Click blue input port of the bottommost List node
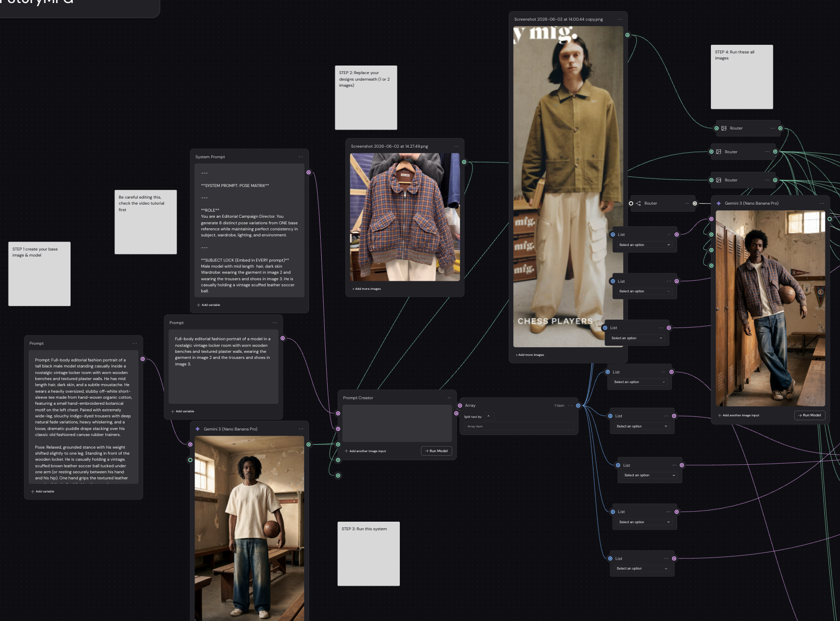This screenshot has width=840, height=621. 610,558
